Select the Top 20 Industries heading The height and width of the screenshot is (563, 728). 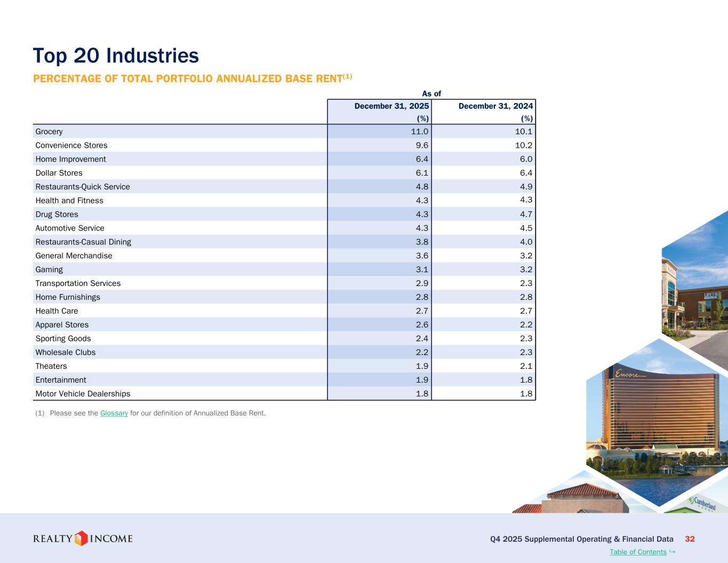coord(116,55)
